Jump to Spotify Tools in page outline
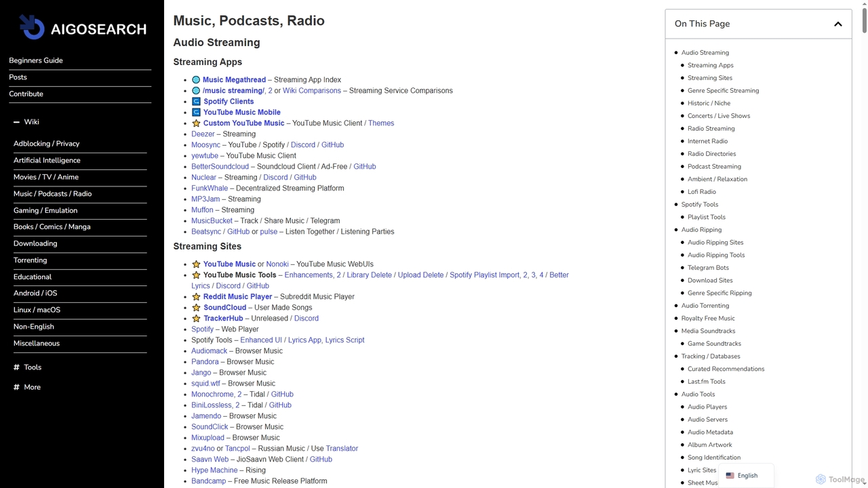Viewport: 868px width, 488px height. tap(699, 205)
